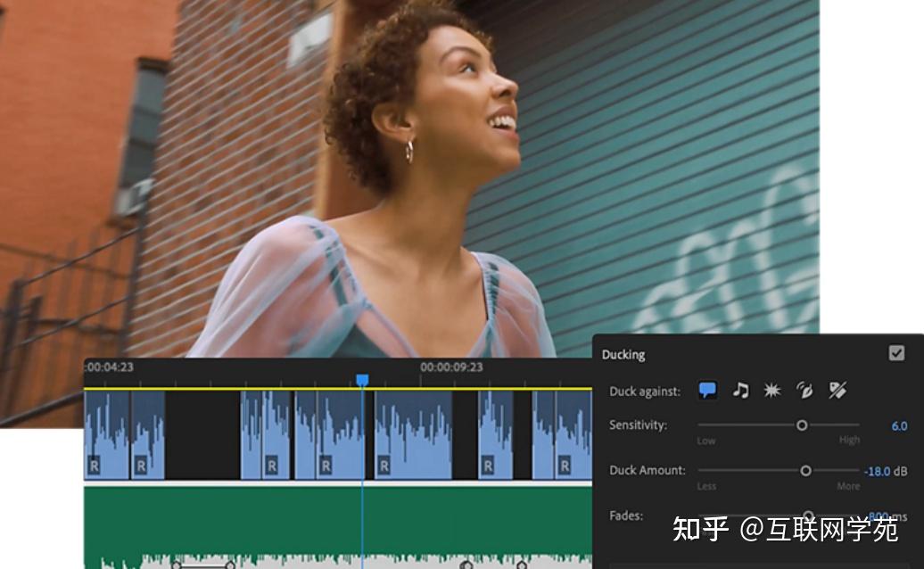Select the SFX starburst duck-against icon
Screen dimensions: 924x569
[772, 390]
